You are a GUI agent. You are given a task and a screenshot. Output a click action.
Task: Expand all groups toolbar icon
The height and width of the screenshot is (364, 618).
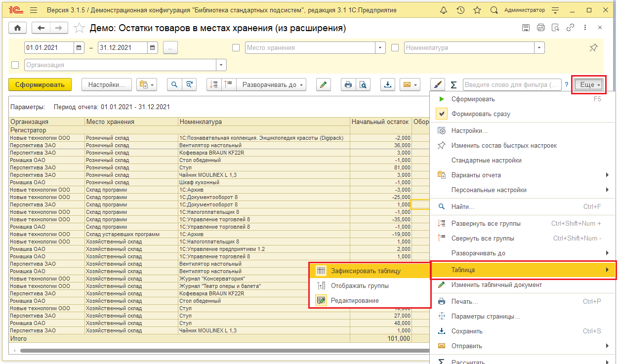(x=214, y=85)
